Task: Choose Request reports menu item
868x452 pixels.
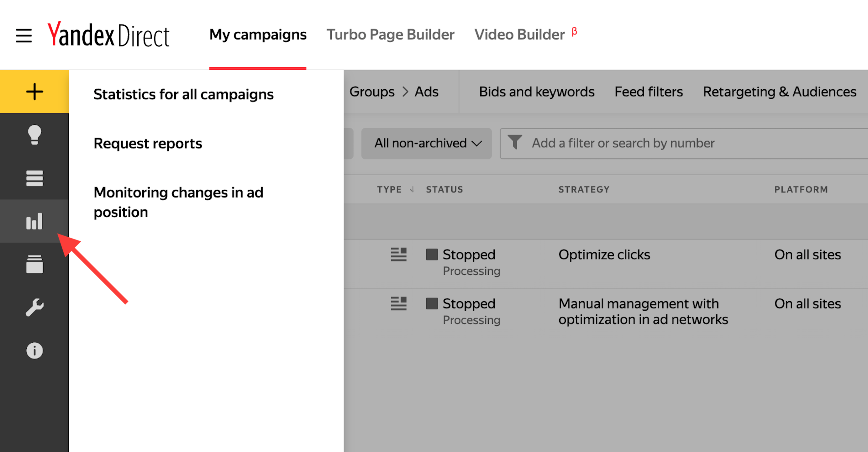Action: point(148,144)
